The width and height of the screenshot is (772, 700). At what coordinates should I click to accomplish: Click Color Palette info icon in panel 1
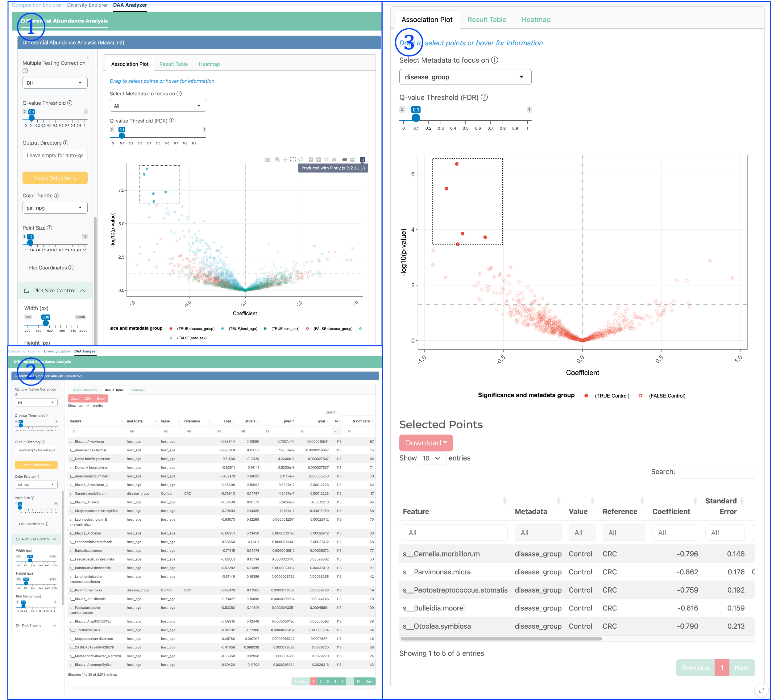57,195
